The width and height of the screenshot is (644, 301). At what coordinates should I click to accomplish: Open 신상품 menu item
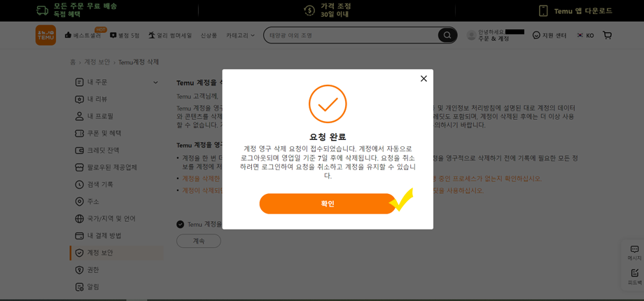(209, 35)
